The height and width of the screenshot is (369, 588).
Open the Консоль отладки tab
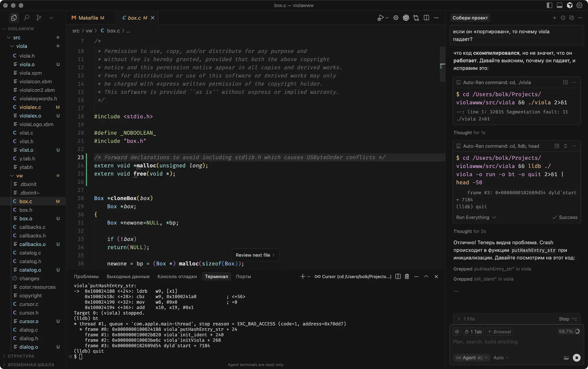177,276
